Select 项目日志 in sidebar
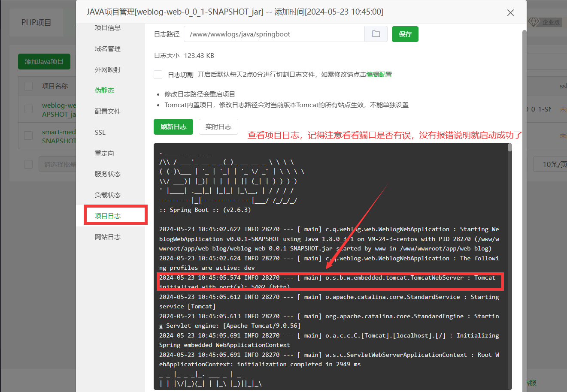 (108, 216)
